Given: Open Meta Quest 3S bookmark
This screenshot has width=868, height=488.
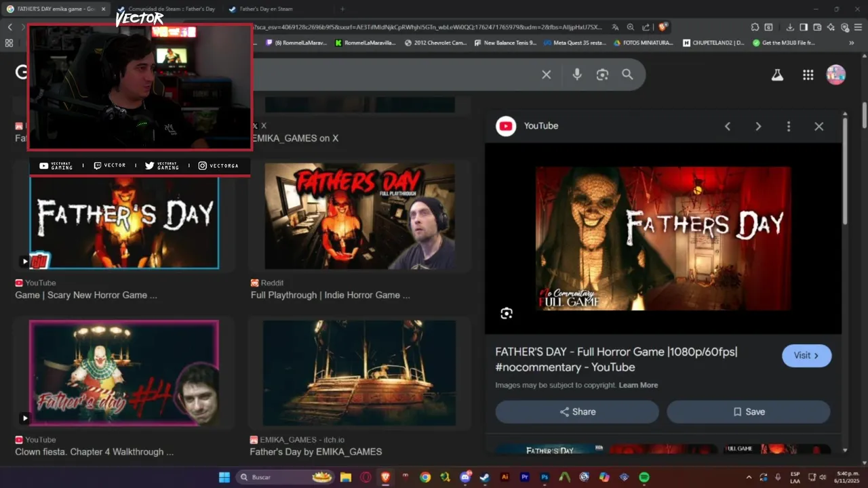Looking at the screenshot, I should [x=574, y=43].
